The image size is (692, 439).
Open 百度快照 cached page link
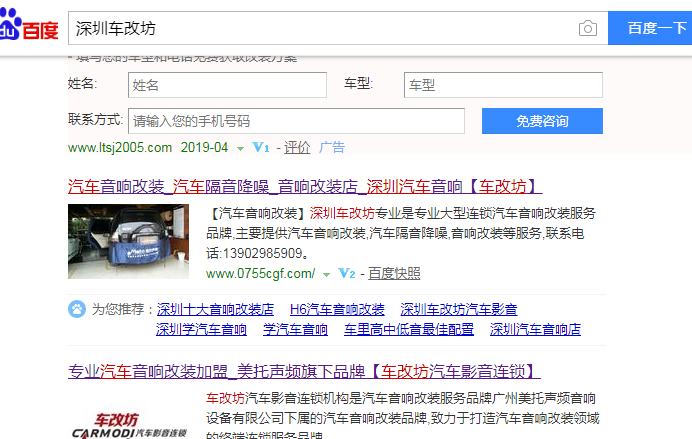click(394, 274)
